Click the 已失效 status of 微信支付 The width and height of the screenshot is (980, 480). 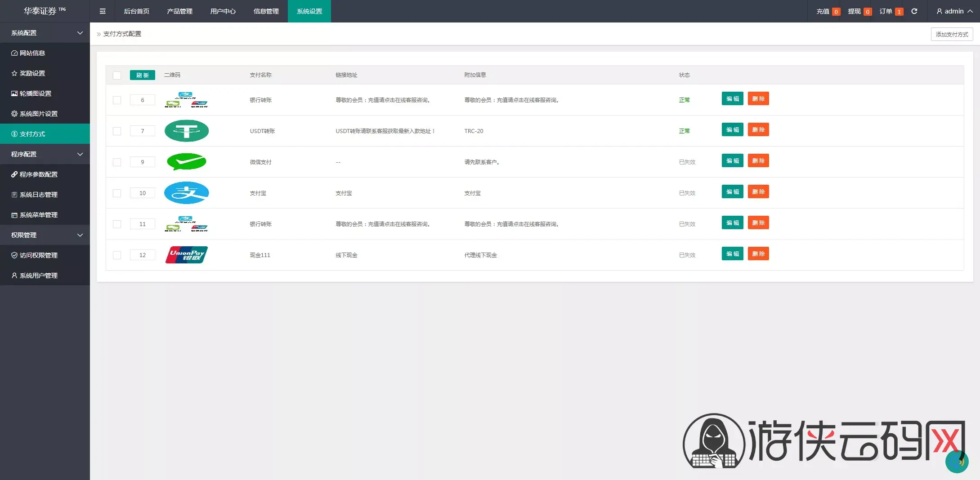[687, 162]
